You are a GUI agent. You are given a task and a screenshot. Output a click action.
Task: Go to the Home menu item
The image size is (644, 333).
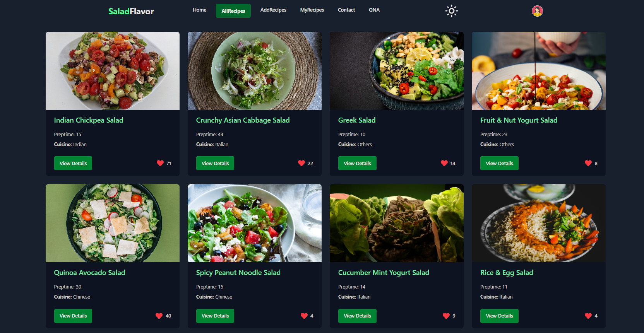point(200,10)
